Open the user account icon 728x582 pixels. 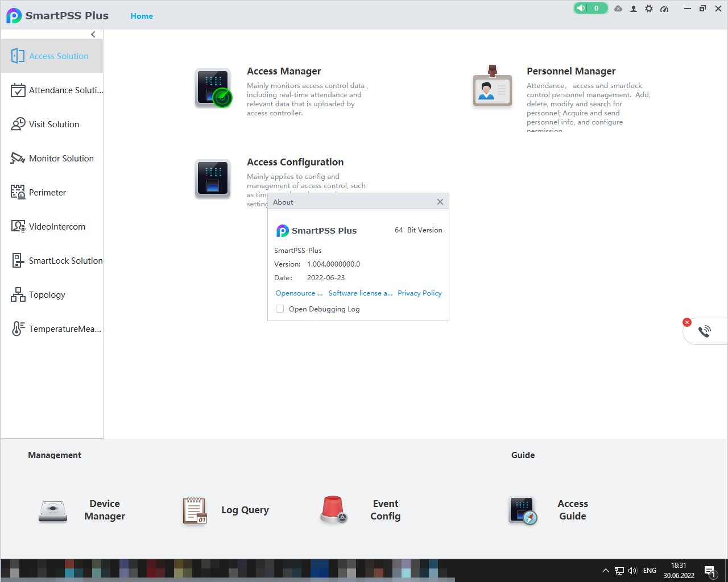coord(634,9)
